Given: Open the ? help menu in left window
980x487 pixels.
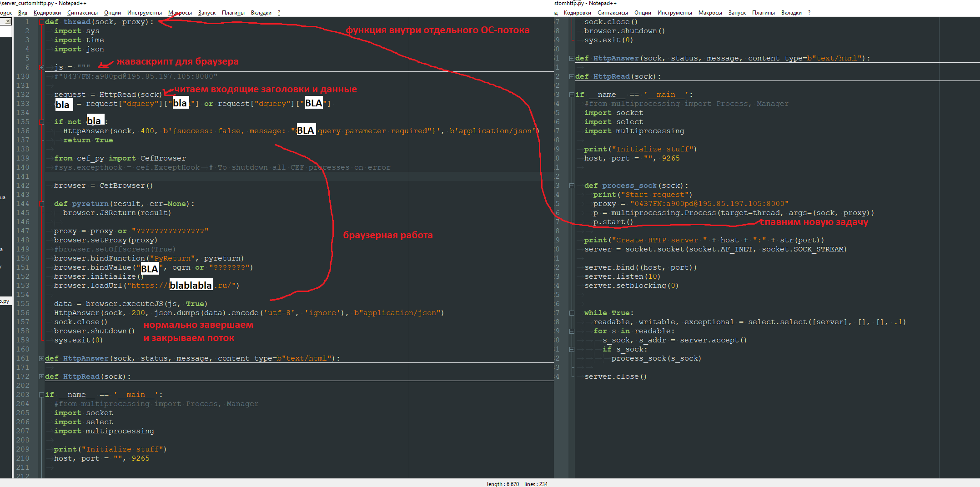Looking at the screenshot, I should pos(279,13).
